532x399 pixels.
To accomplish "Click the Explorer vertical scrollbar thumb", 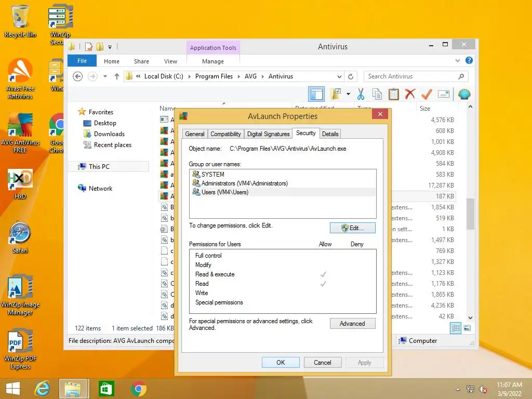I will (470, 214).
